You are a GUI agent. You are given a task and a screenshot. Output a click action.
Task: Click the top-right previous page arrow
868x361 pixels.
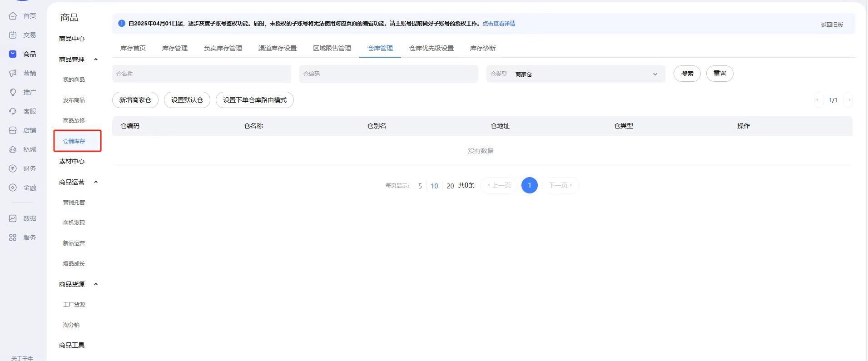click(x=818, y=100)
